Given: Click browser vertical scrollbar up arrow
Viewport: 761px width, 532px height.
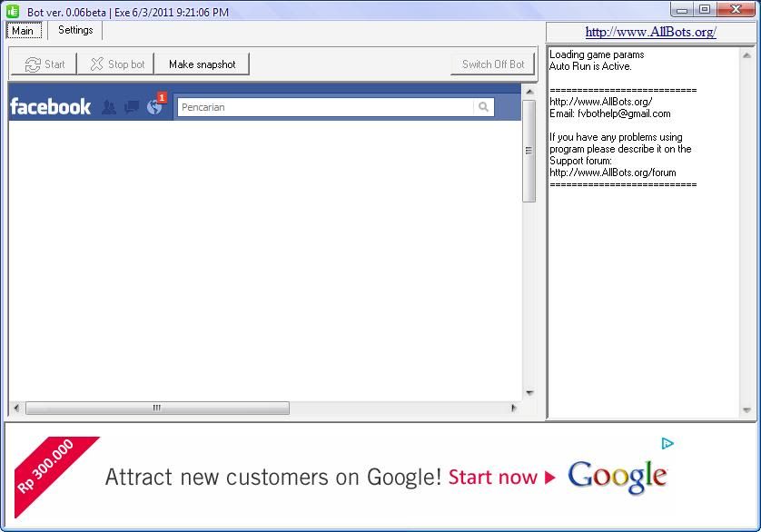Looking at the screenshot, I should (x=529, y=92).
